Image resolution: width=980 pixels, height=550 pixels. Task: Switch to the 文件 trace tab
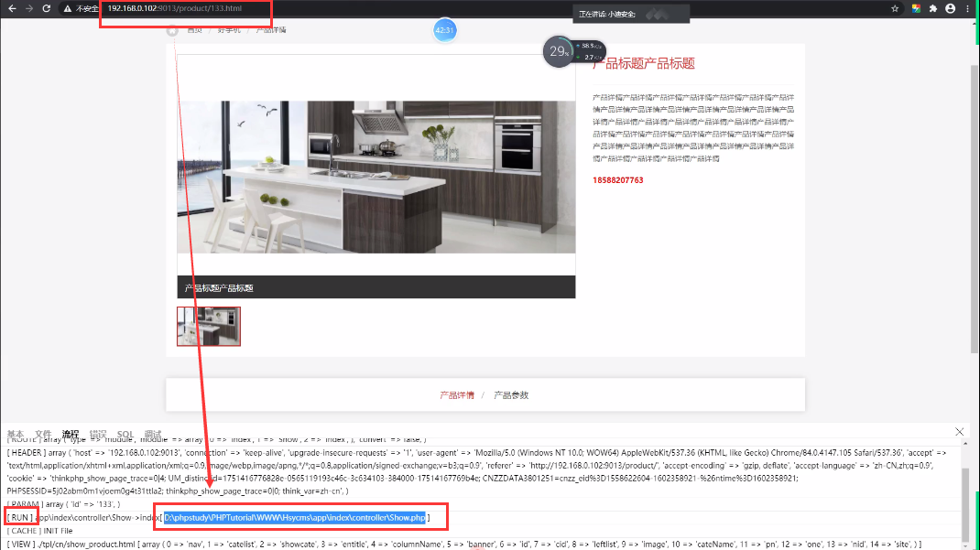pos(43,435)
